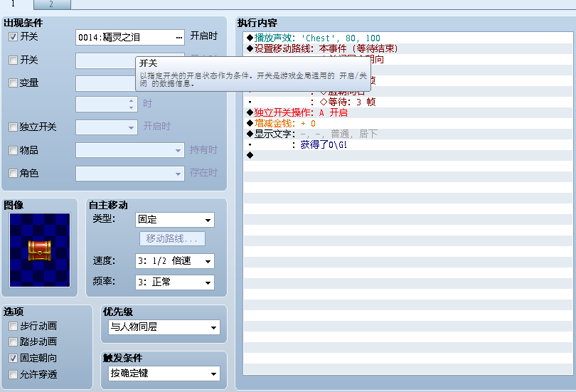Open the 频率 dropdown

pyautogui.click(x=175, y=282)
